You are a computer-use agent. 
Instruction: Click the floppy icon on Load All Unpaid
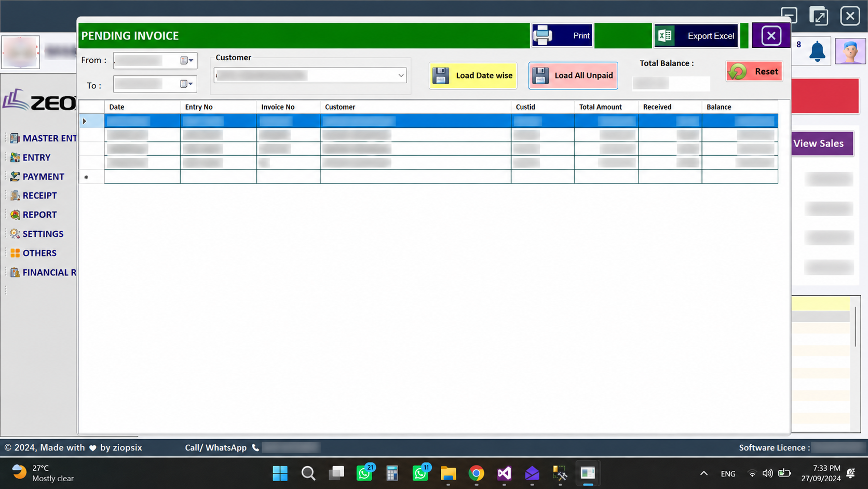point(540,75)
